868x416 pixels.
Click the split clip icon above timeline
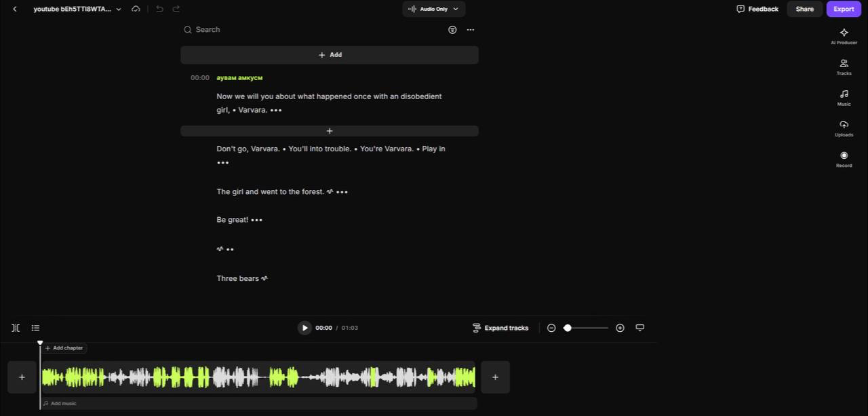click(16, 328)
